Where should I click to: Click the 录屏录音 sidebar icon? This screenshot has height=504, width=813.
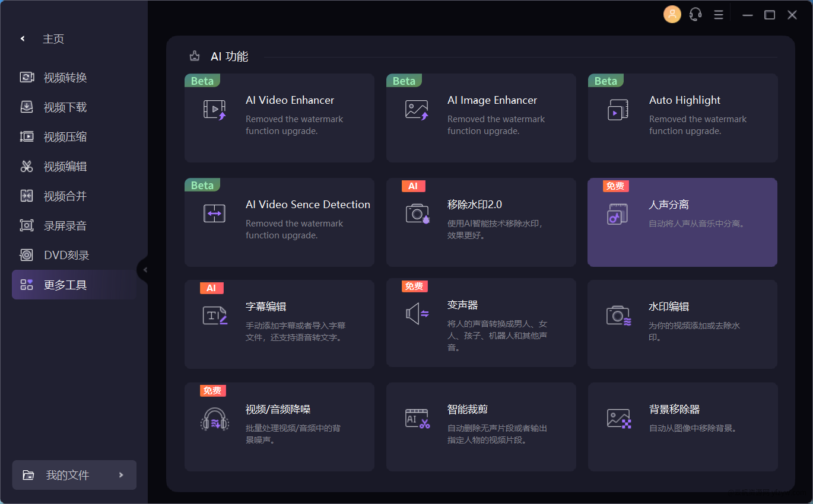point(27,225)
